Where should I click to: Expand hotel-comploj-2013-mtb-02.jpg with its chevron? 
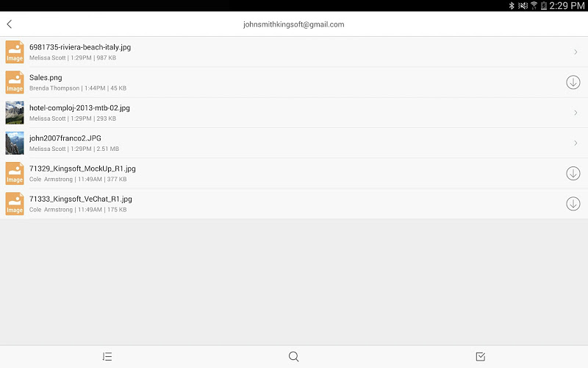click(x=576, y=113)
